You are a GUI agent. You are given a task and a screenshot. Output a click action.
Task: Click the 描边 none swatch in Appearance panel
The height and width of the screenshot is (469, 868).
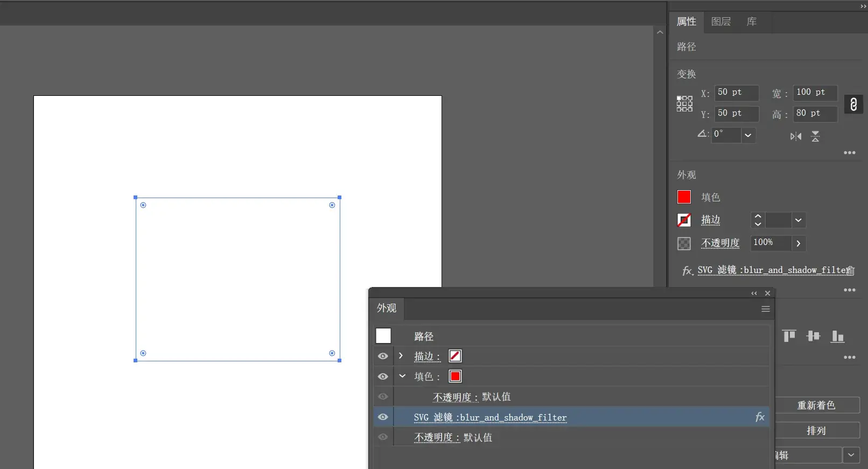click(455, 356)
